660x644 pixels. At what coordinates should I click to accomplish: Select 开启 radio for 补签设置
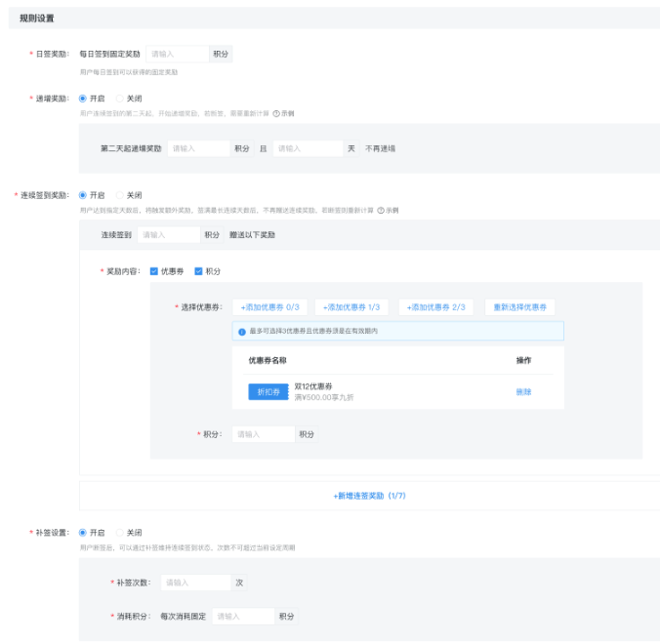tap(83, 533)
